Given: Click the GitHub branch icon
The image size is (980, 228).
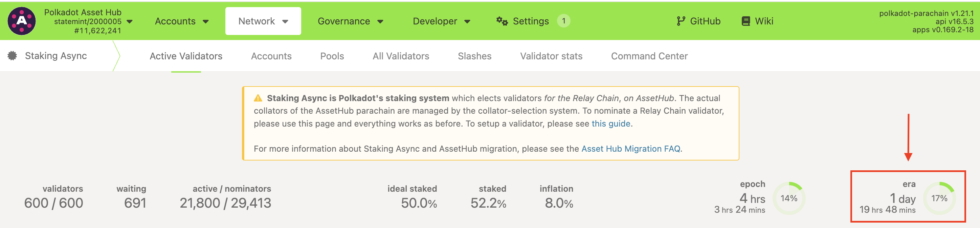Looking at the screenshot, I should coord(681,21).
